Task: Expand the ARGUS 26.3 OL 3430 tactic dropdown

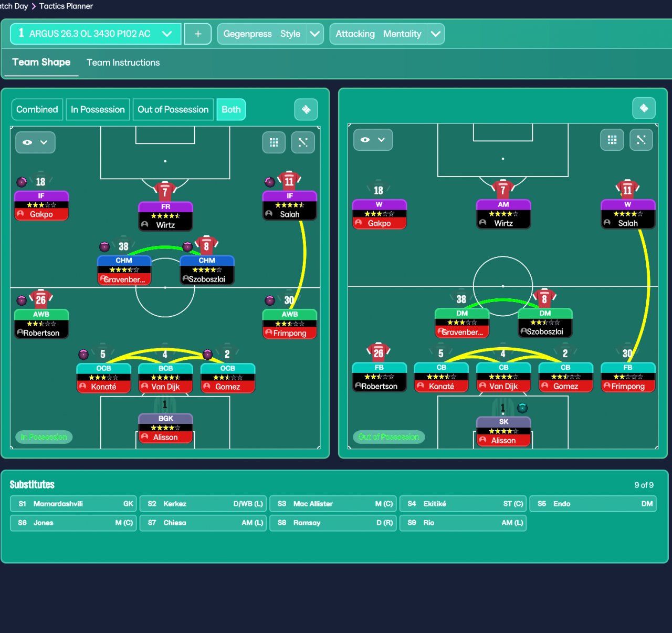Action: (167, 34)
